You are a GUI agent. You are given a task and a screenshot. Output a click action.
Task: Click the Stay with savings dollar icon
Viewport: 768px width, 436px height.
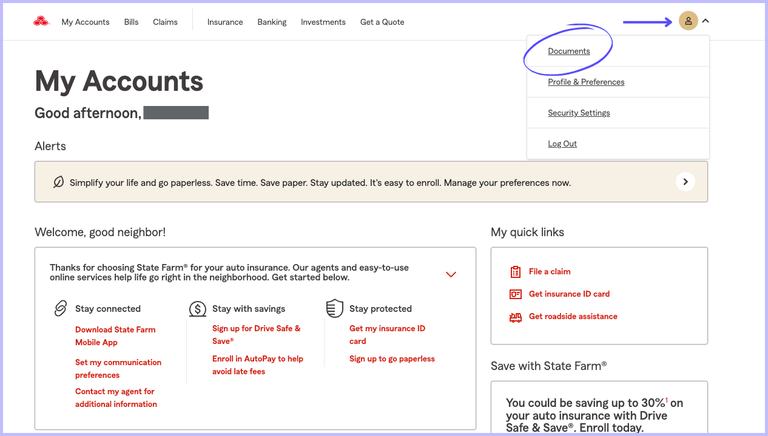point(197,309)
